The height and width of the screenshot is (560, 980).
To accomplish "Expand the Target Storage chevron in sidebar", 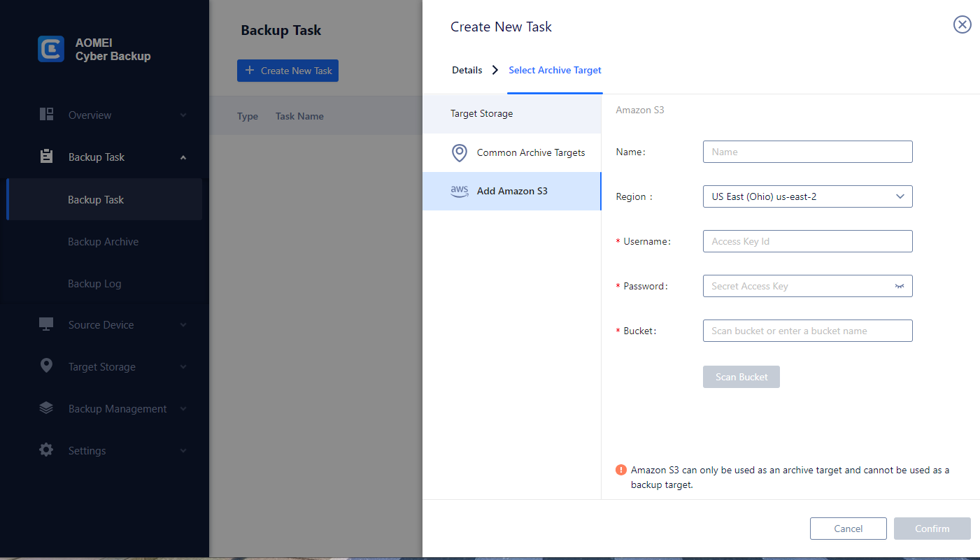I will [x=183, y=367].
